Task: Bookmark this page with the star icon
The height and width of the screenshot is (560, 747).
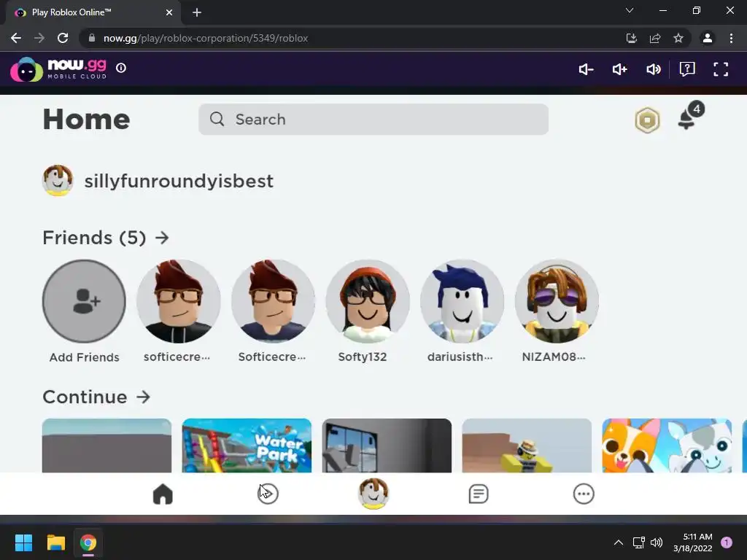Action: click(x=678, y=38)
